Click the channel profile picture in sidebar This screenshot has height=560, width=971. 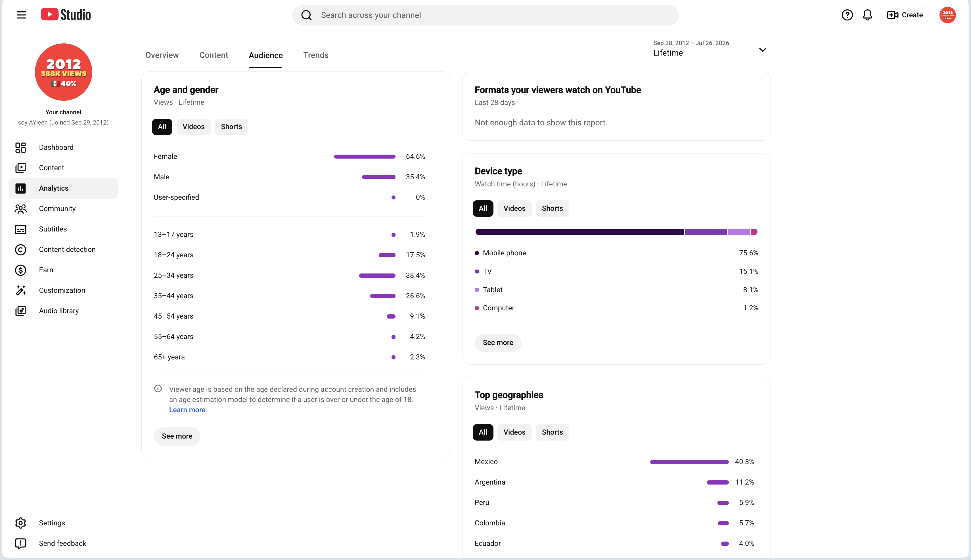pos(64,72)
